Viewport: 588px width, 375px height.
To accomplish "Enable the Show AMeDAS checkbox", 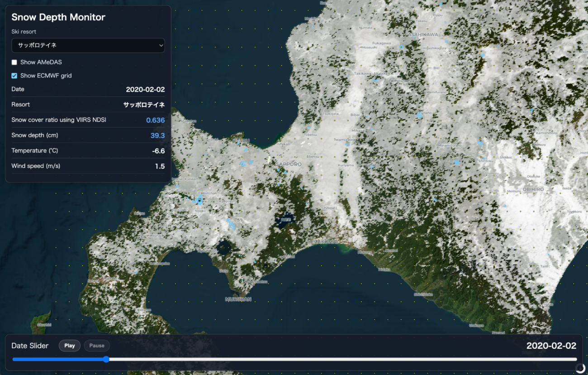I will point(14,62).
